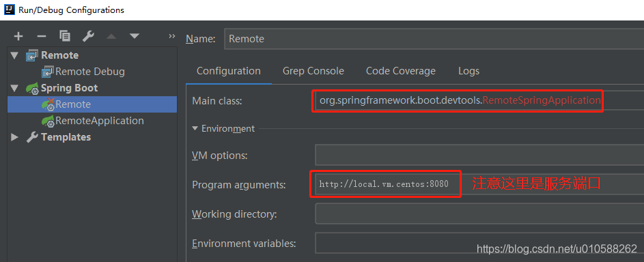This screenshot has height=262, width=644.
Task: Open the Grep Console tab
Action: tap(313, 71)
